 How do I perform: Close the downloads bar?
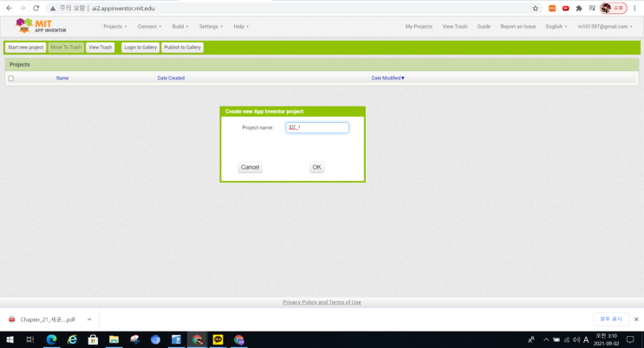(636, 319)
